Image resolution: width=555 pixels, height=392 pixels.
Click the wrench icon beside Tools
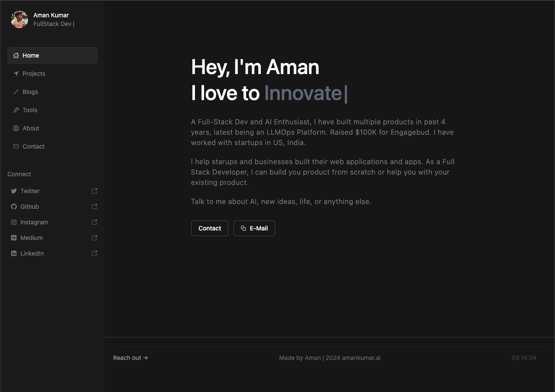point(15,110)
